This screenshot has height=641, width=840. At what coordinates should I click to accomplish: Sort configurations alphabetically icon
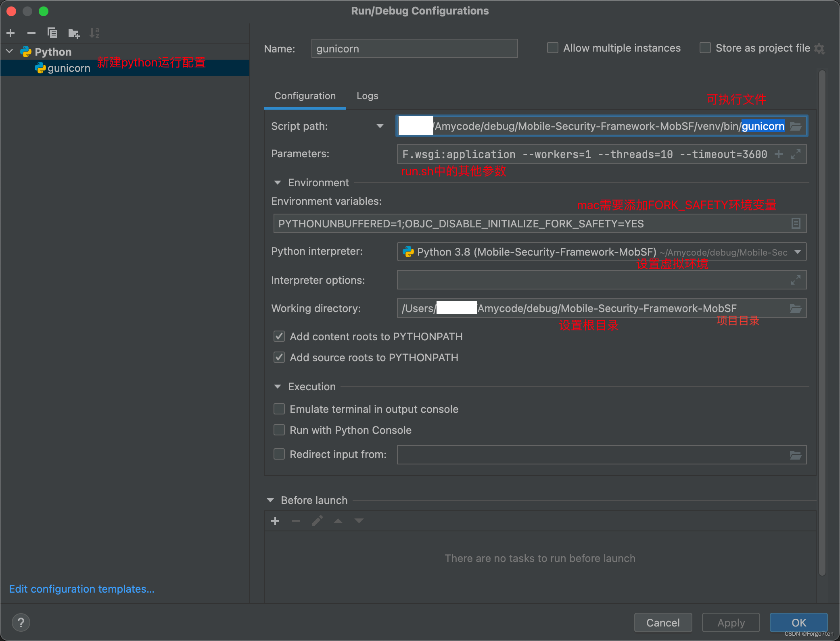click(x=94, y=33)
